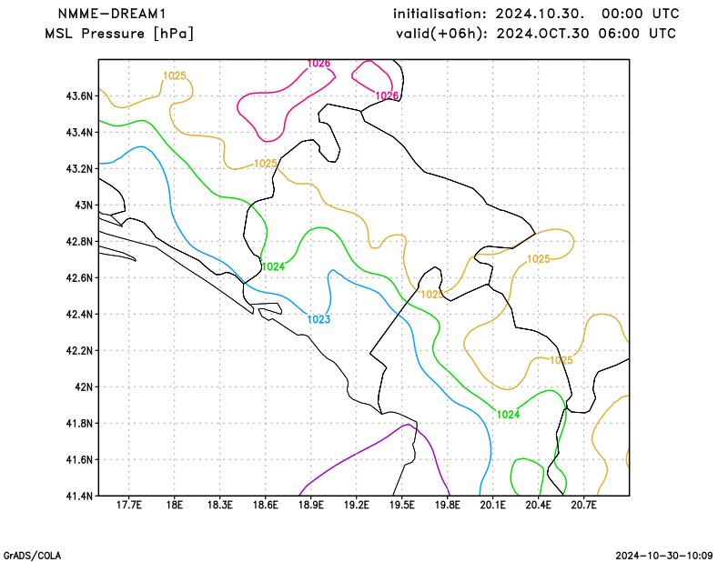Click the 20.1E longitude axis label
The height and width of the screenshot is (562, 728).
(x=492, y=505)
